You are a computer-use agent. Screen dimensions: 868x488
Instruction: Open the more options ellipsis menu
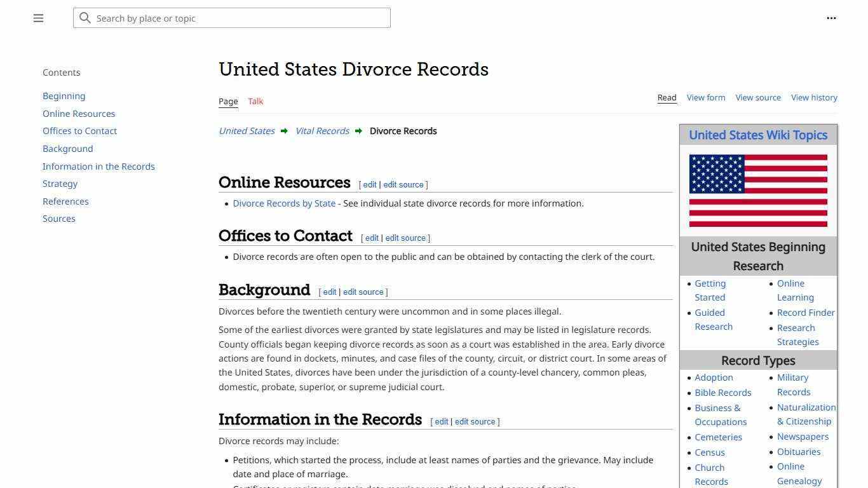coord(831,18)
